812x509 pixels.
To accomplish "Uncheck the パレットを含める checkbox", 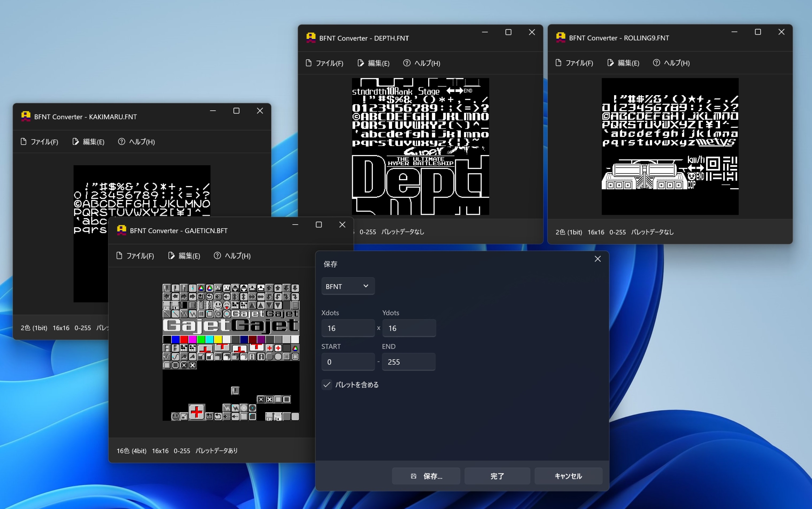I will 327,384.
